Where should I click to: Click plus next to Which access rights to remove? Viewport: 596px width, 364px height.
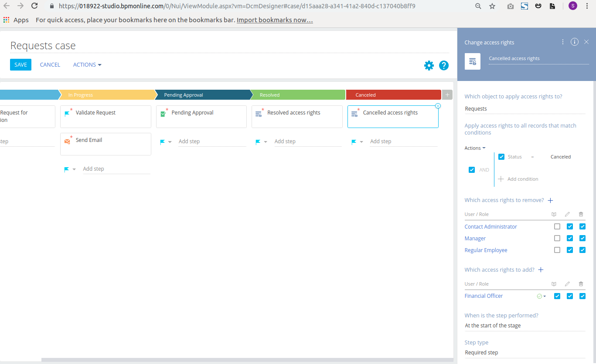pos(550,200)
